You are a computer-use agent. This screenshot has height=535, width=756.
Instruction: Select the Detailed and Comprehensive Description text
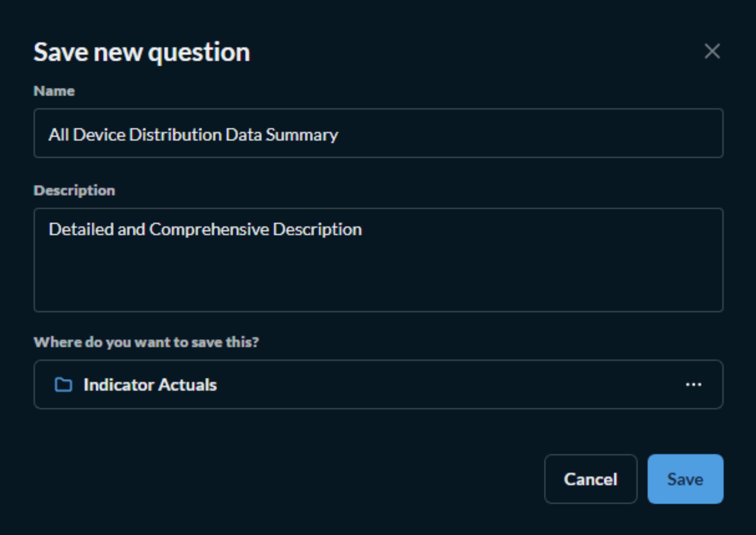206,230
